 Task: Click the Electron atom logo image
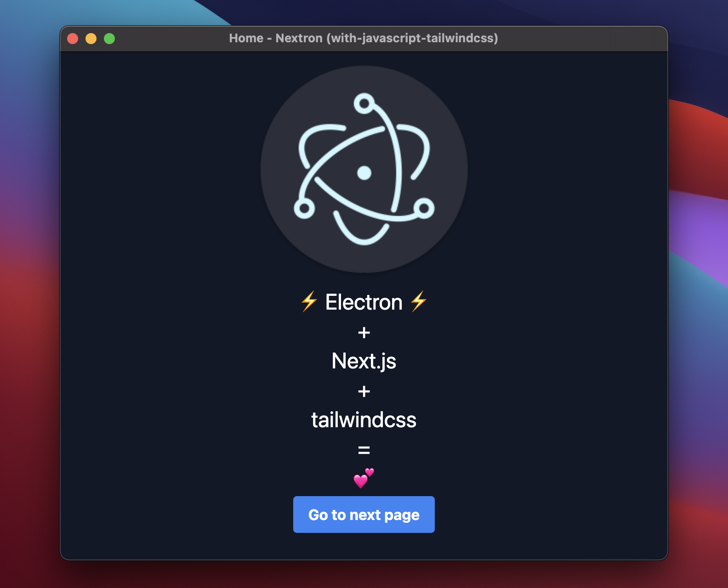pos(364,169)
